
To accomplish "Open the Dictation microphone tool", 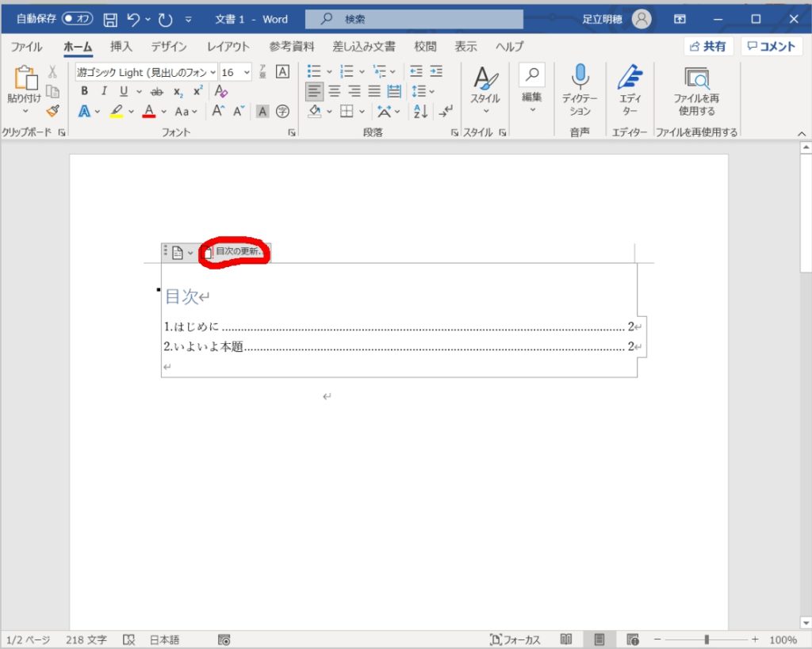I will (x=580, y=91).
